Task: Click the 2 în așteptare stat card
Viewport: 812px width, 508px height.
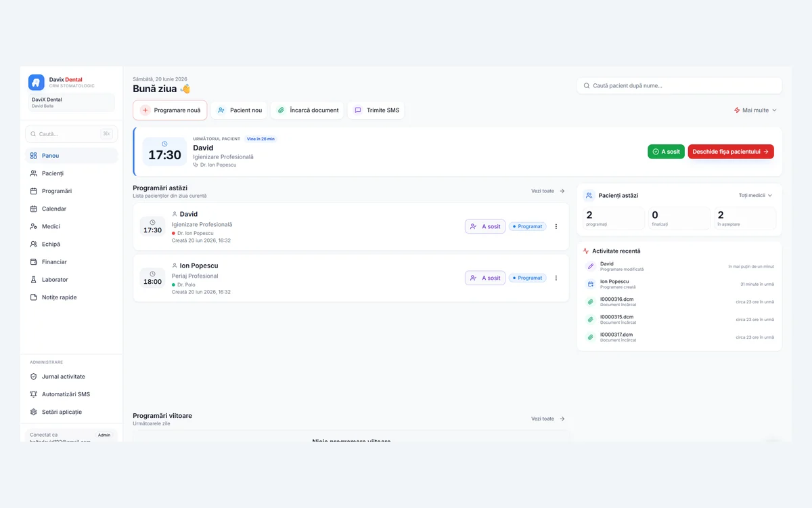Action: coord(745,218)
